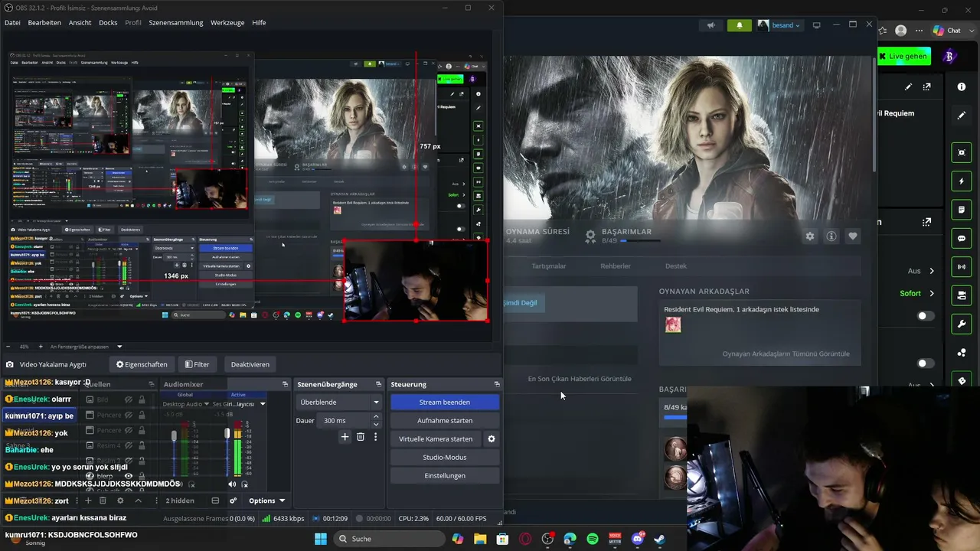This screenshot has width=980, height=551.
Task: Click Virtuelle Kamera starten
Action: [436, 439]
